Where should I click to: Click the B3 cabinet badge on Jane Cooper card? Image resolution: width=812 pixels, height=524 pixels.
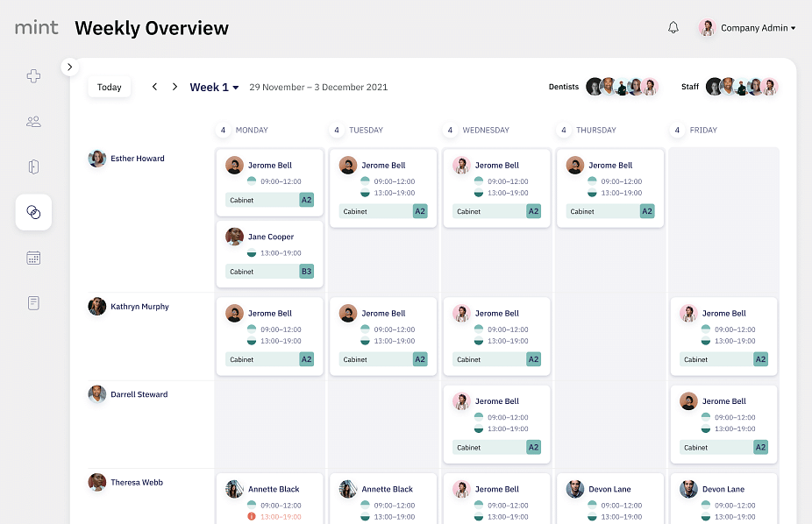click(306, 272)
